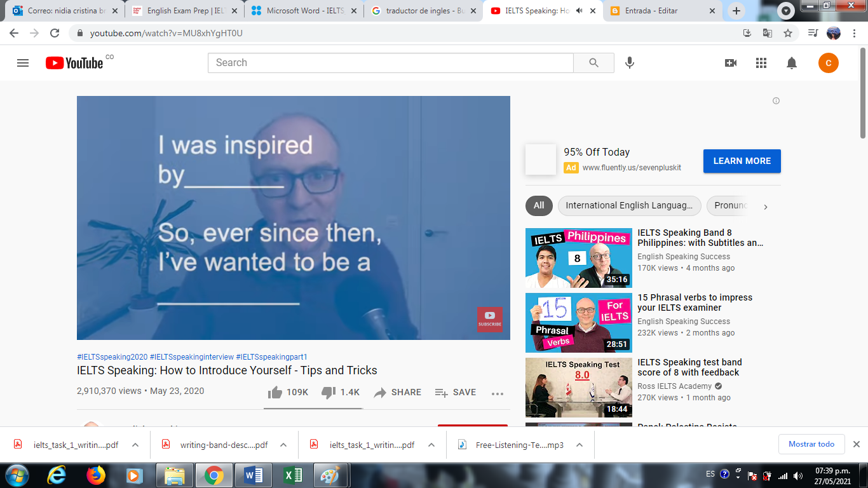Open the YouTube apps grid icon

(761, 63)
